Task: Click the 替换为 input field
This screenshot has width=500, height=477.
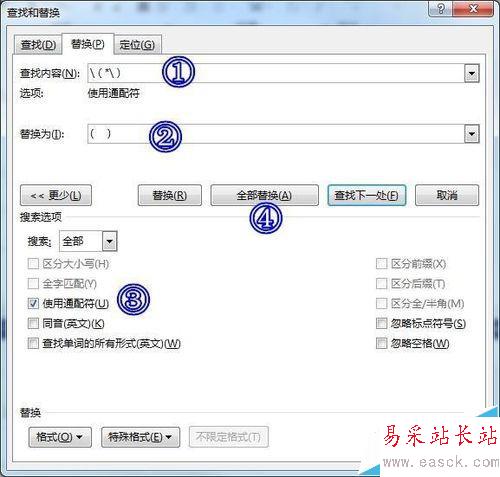Action: coord(276,134)
